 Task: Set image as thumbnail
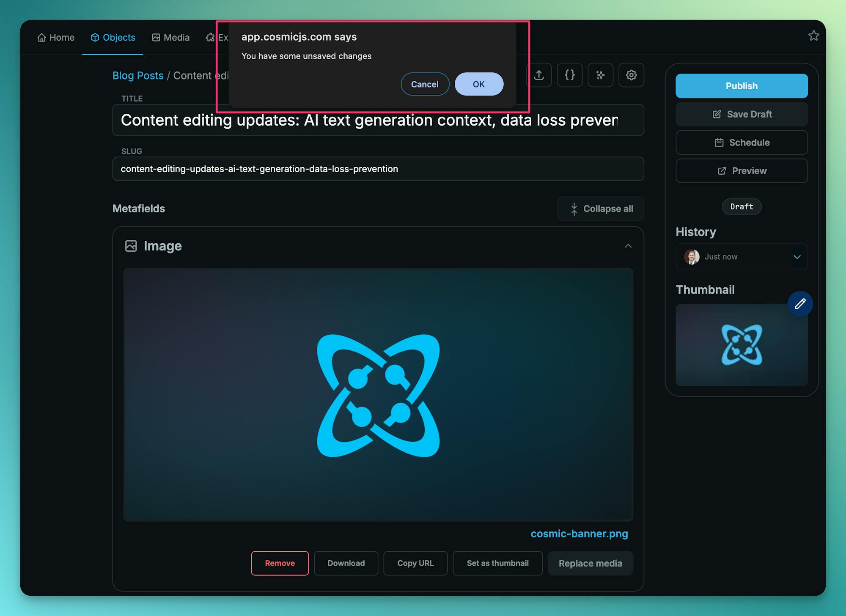pyautogui.click(x=497, y=563)
